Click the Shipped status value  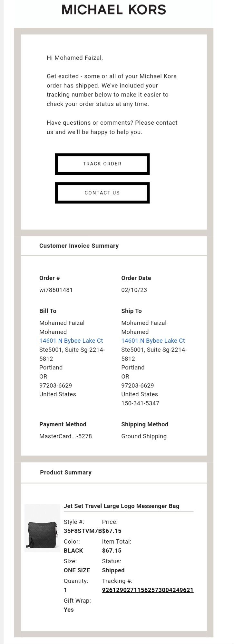pos(113,570)
